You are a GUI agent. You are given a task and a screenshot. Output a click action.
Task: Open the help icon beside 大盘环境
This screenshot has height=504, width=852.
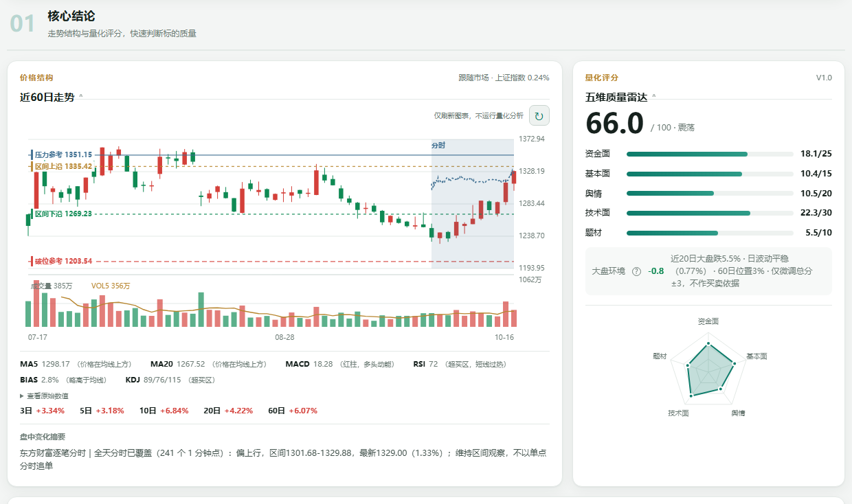pos(636,271)
